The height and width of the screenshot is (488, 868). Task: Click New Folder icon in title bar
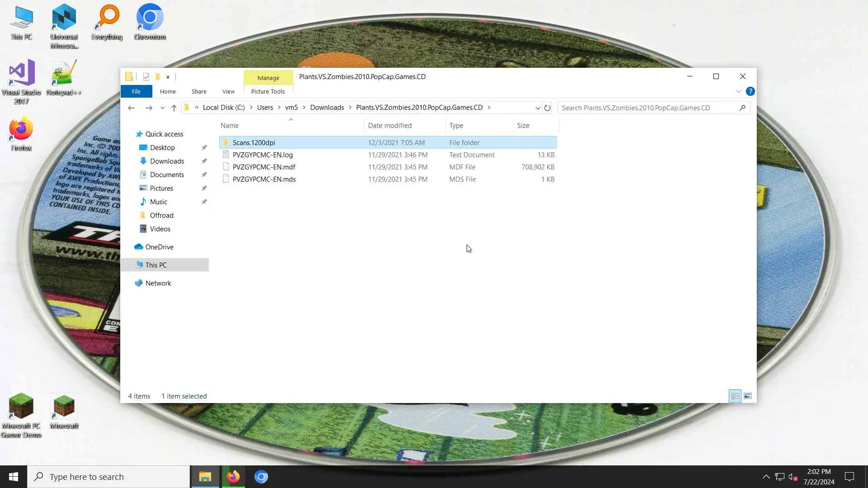157,77
